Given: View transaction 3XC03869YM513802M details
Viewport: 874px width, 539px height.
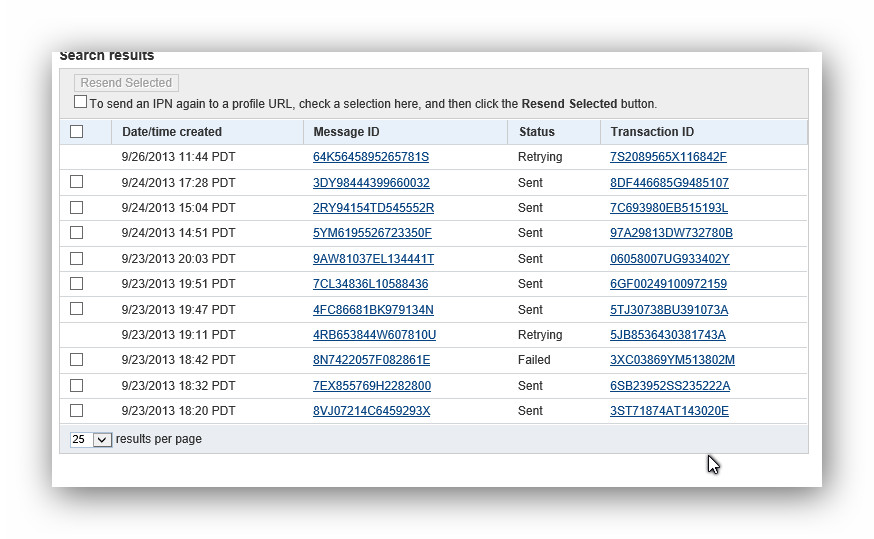Looking at the screenshot, I should pos(672,360).
